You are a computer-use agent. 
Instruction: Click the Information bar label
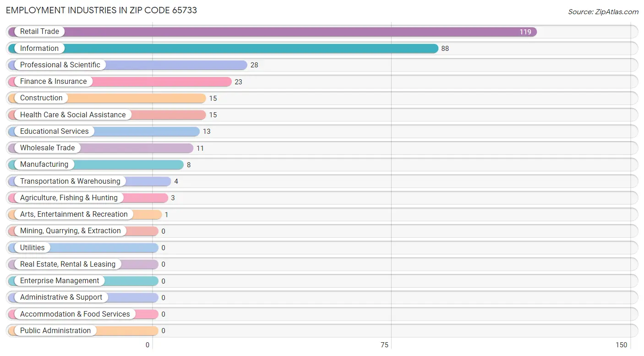[x=39, y=48]
